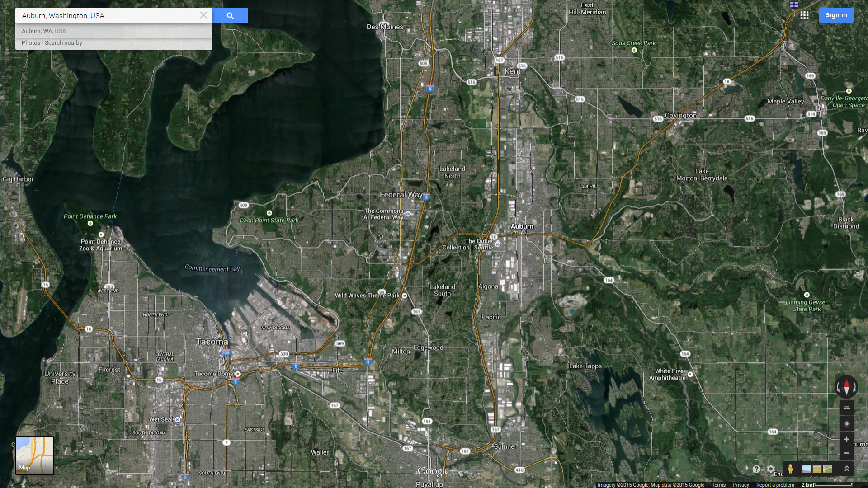Open map settings gear menu
This screenshot has width=868, height=488.
(x=771, y=469)
